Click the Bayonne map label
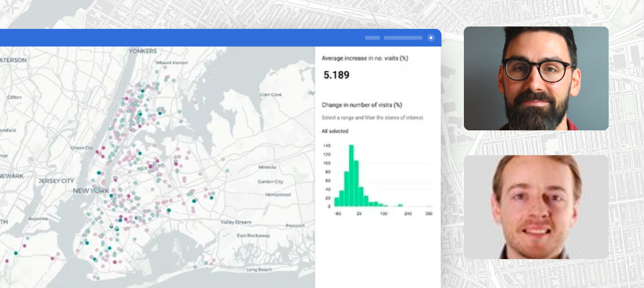The image size is (644, 288). (39, 219)
